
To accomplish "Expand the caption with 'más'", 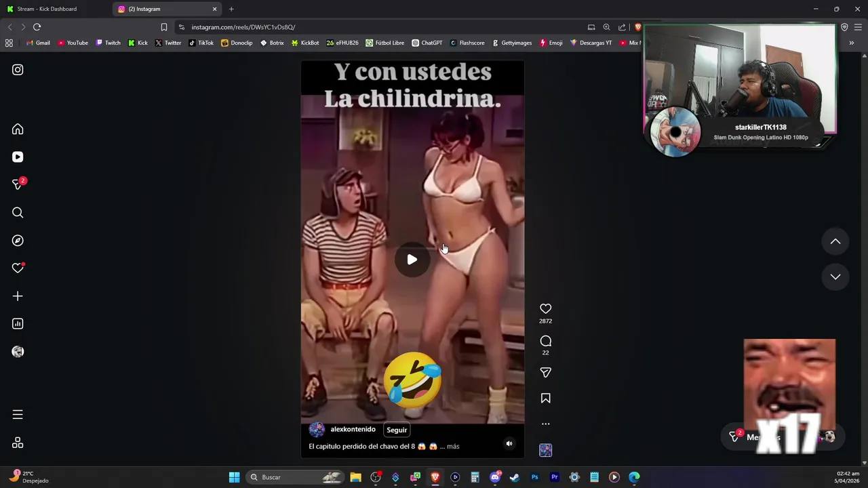I will coord(453,447).
